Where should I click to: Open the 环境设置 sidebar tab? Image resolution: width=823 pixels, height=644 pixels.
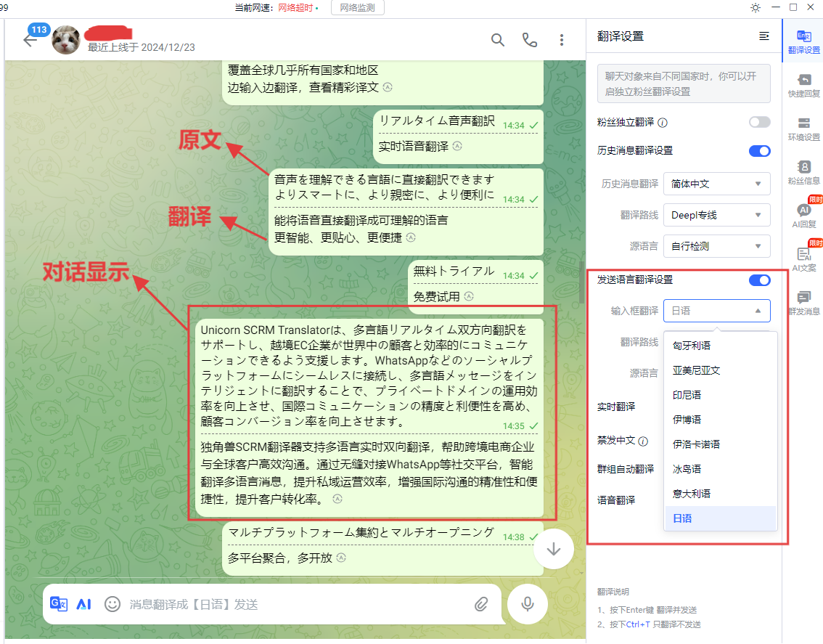pos(803,129)
